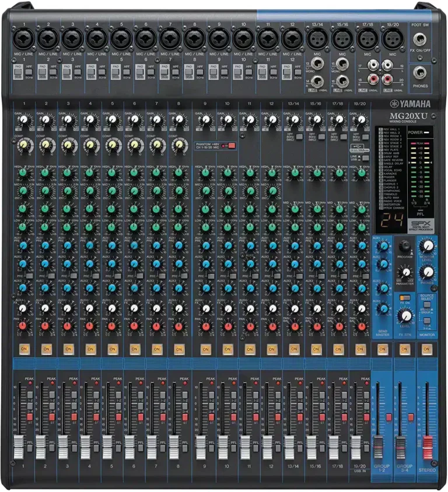The width and height of the screenshot is (448, 492).
Task: Click the red RCA jack for input 20 R
Action: 387,79
